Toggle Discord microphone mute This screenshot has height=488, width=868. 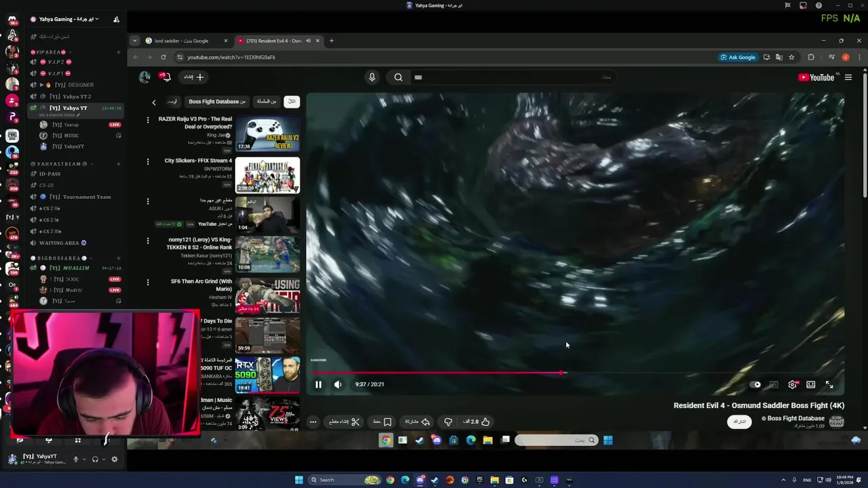click(x=76, y=460)
